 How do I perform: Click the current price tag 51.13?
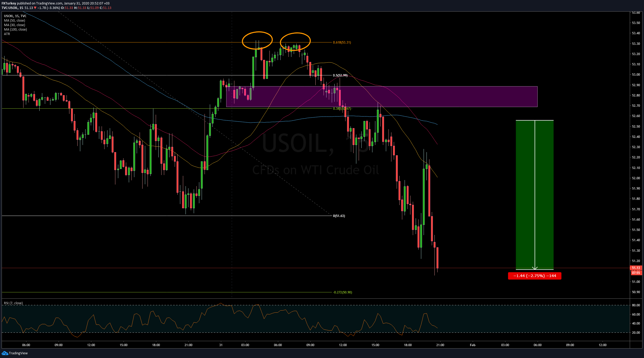pos(636,268)
